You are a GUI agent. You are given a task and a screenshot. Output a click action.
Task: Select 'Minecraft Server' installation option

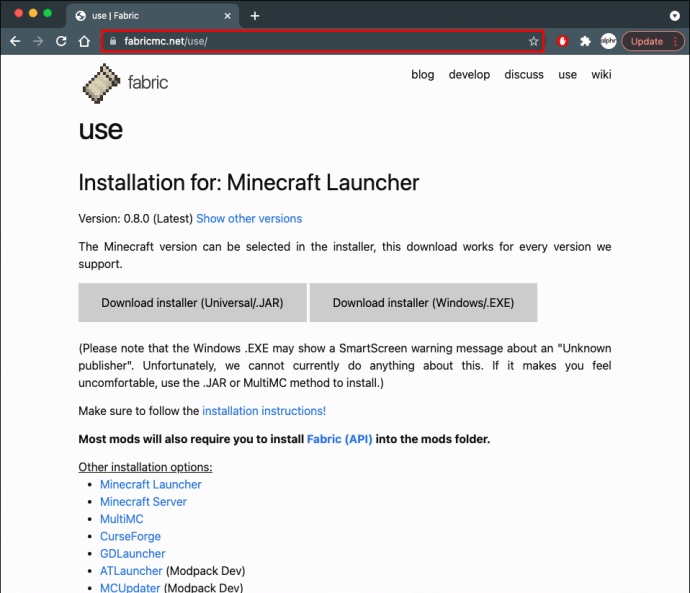(x=143, y=501)
